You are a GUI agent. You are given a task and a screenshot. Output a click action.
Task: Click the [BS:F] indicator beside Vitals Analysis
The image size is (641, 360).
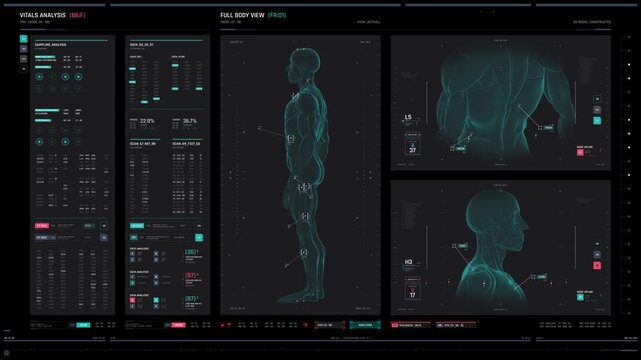[77, 15]
